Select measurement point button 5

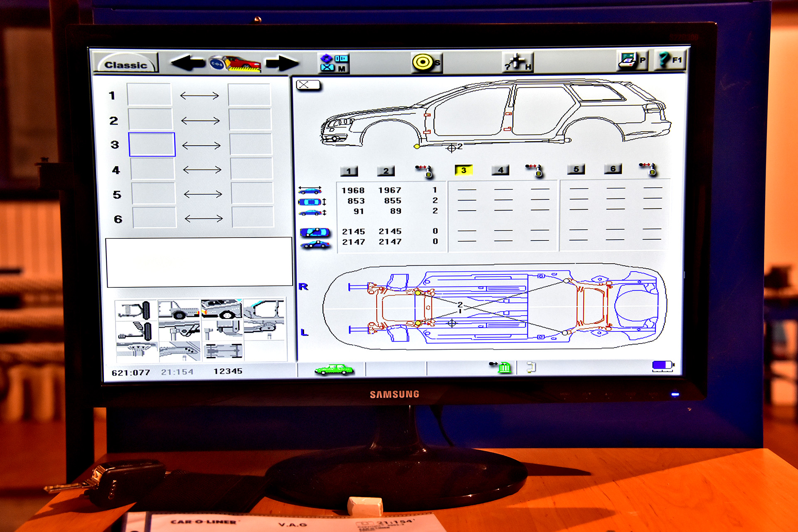576,169
